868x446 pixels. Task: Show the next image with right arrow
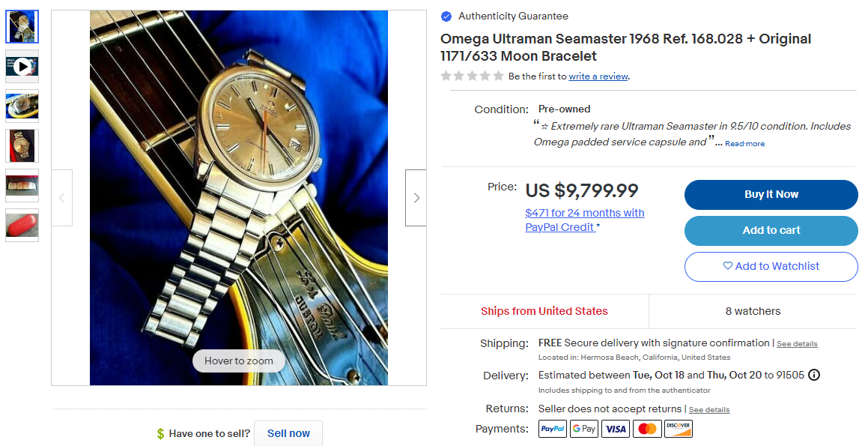click(416, 198)
